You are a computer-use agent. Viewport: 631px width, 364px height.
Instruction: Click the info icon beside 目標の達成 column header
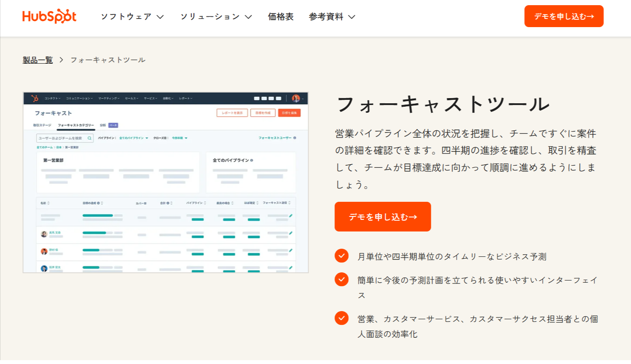click(99, 203)
